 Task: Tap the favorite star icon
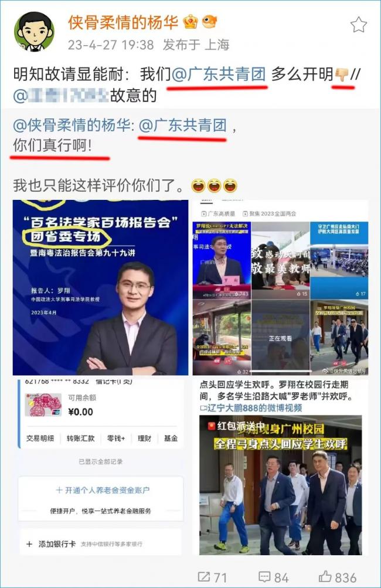(x=359, y=25)
